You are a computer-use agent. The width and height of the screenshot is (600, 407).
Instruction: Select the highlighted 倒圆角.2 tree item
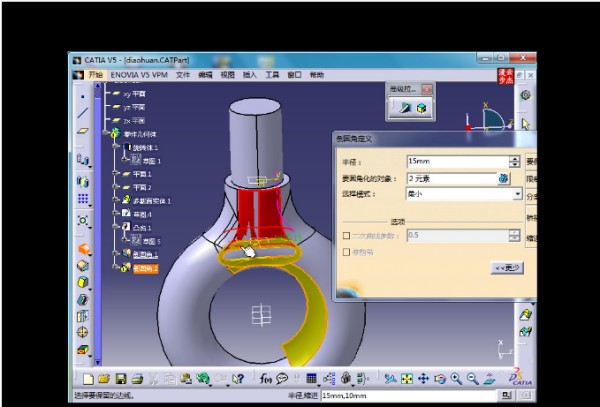pos(145,269)
